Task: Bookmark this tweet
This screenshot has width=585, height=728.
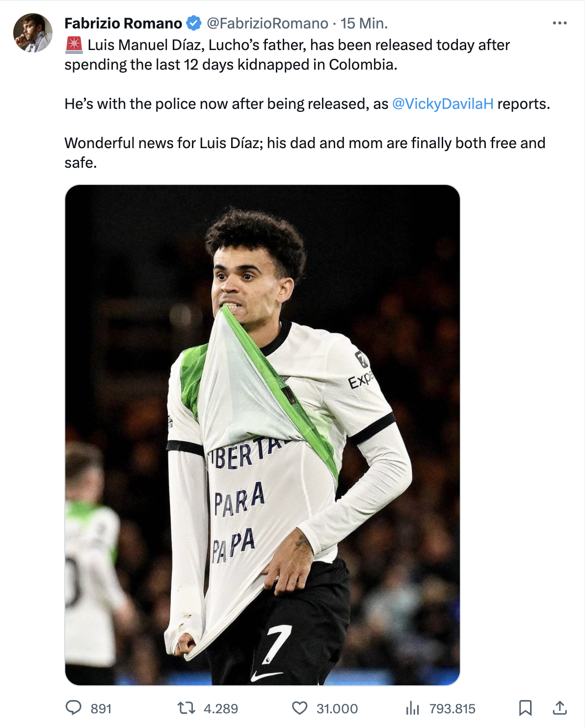Action: pyautogui.click(x=525, y=708)
